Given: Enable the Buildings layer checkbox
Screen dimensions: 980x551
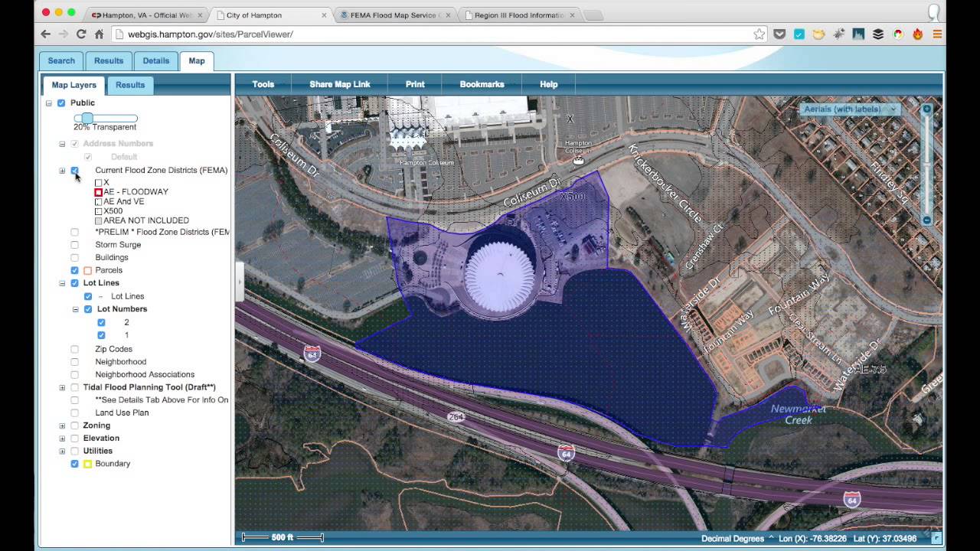Looking at the screenshot, I should [74, 258].
